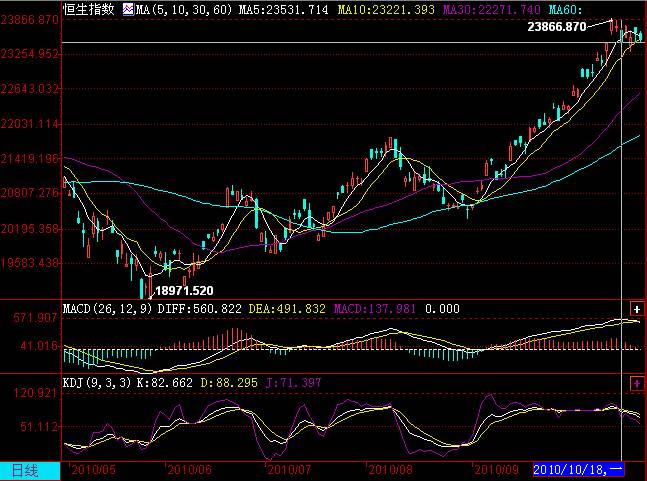
Task: Click the MA indicator icon beside 恒生指数
Action: 128,9
